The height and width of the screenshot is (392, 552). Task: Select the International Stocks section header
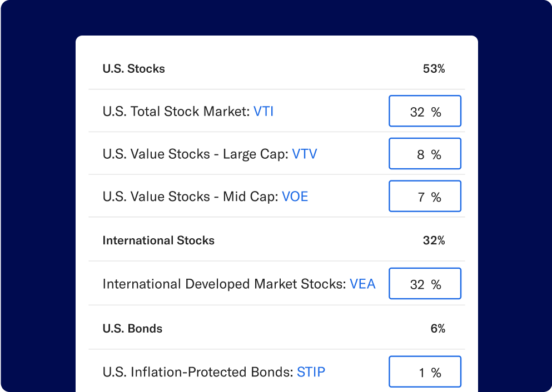click(x=158, y=240)
